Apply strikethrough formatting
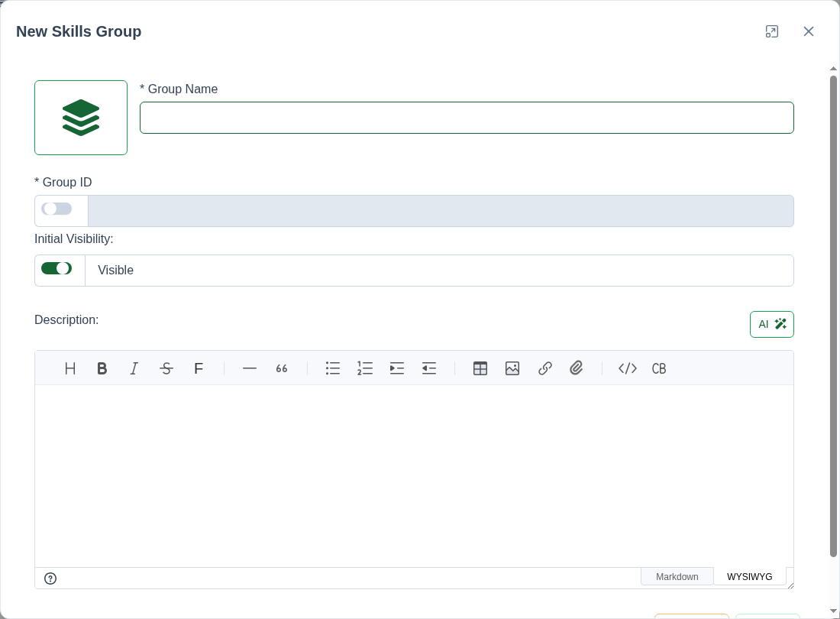Screen dimensions: 840x619 coord(166,368)
